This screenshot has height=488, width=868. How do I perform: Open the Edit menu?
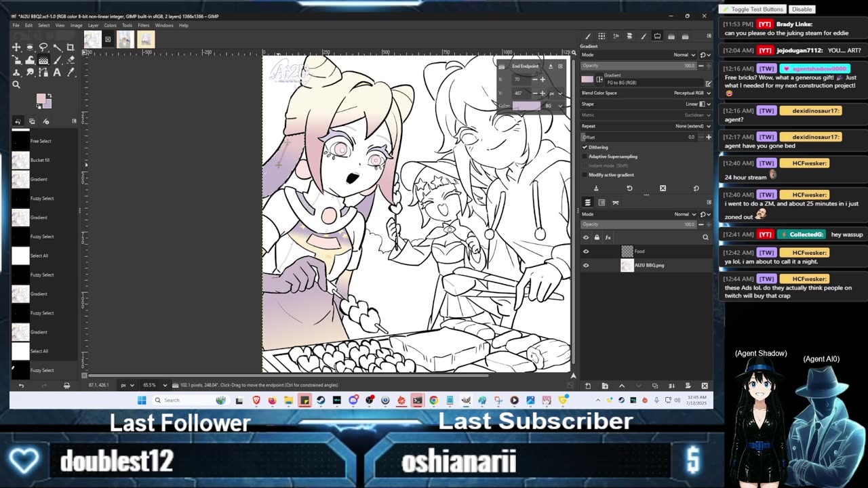click(28, 25)
